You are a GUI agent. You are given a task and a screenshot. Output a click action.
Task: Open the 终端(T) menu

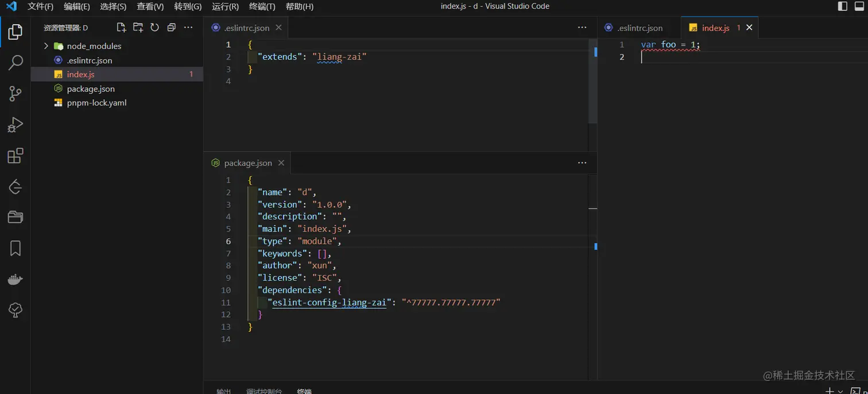coord(262,6)
